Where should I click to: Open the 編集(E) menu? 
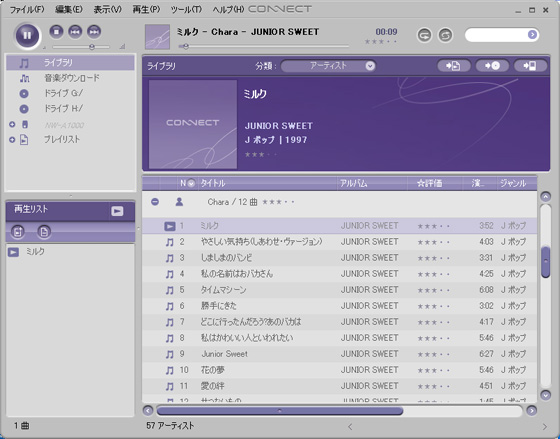tap(69, 10)
